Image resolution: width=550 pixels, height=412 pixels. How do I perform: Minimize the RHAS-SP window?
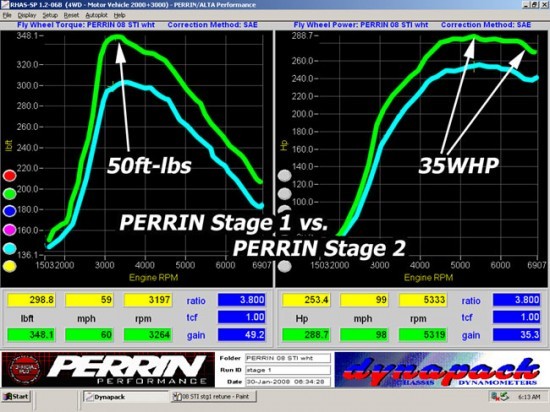pyautogui.click(x=527, y=5)
